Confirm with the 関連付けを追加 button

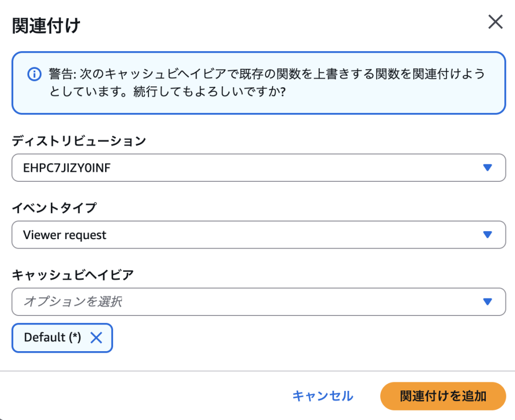pos(443,396)
